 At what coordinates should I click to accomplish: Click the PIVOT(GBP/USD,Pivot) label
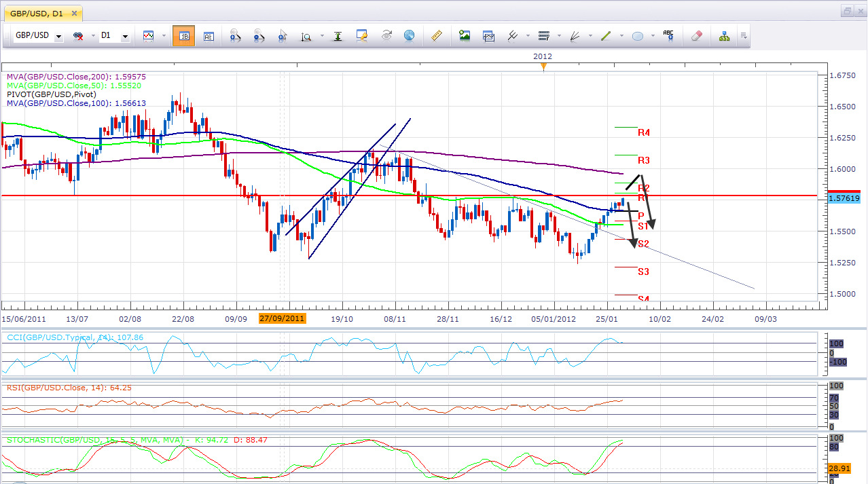coord(52,94)
